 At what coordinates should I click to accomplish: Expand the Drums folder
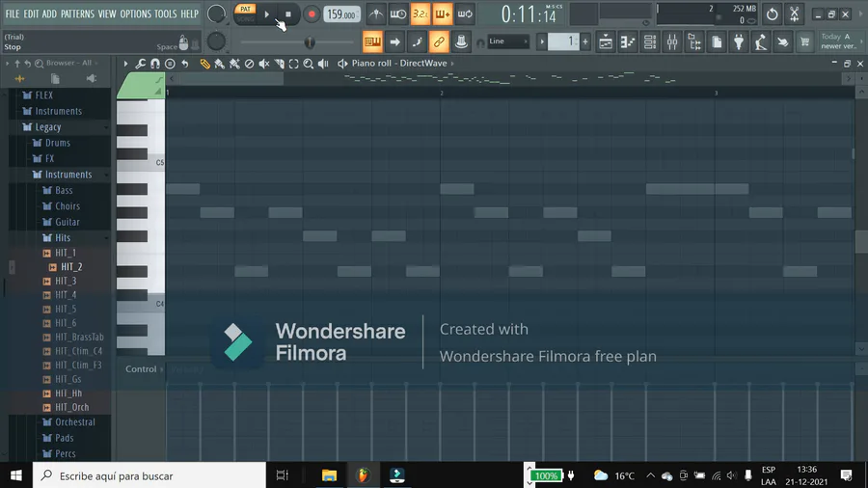coord(58,143)
